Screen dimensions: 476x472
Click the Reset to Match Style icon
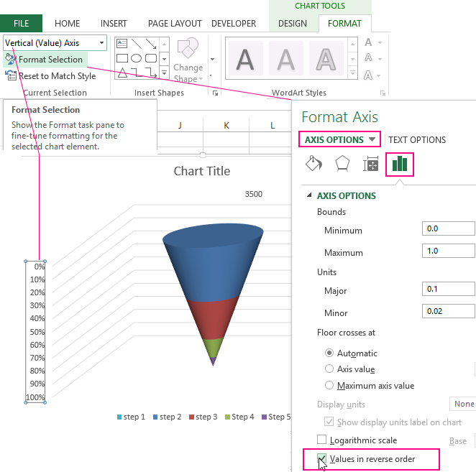[11, 76]
